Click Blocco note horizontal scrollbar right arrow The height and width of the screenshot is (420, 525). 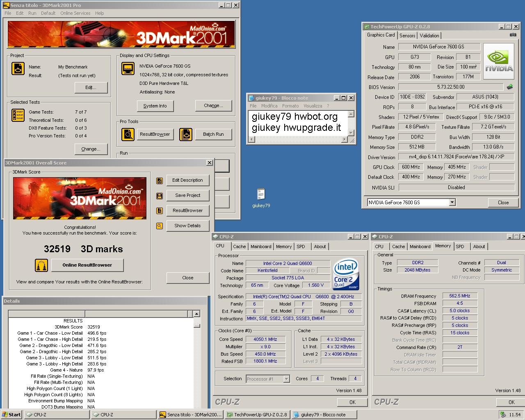click(345, 139)
